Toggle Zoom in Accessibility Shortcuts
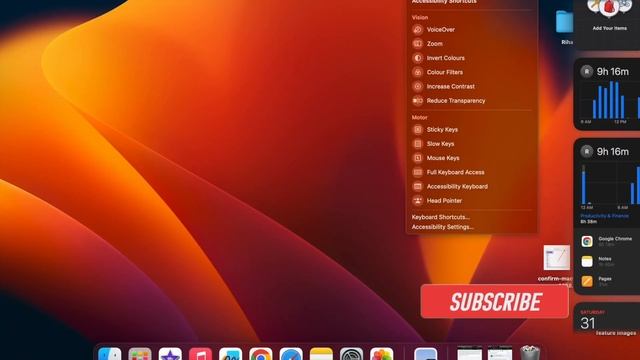The width and height of the screenshot is (640, 360). point(471,44)
